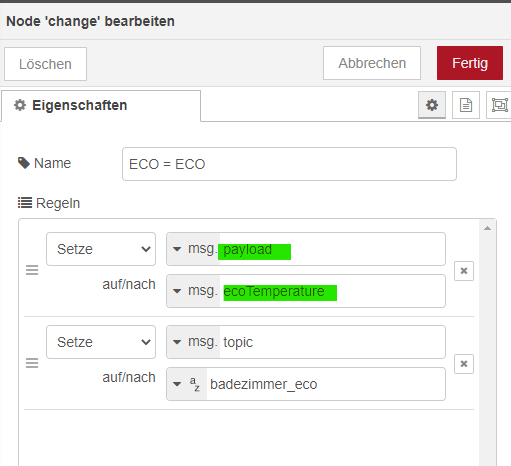The image size is (511, 466).
Task: Delete the msg.topic rule
Action: (x=464, y=364)
